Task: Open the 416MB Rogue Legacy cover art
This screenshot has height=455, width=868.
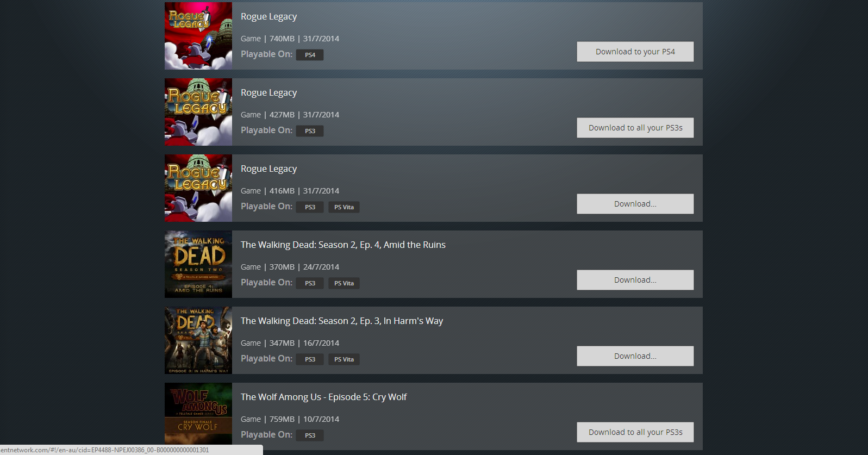Action: pyautogui.click(x=198, y=188)
